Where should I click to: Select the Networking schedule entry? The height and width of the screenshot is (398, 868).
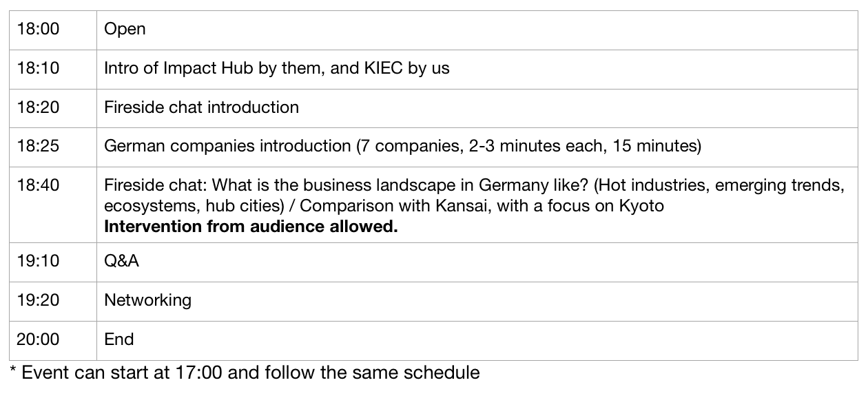tap(147, 300)
